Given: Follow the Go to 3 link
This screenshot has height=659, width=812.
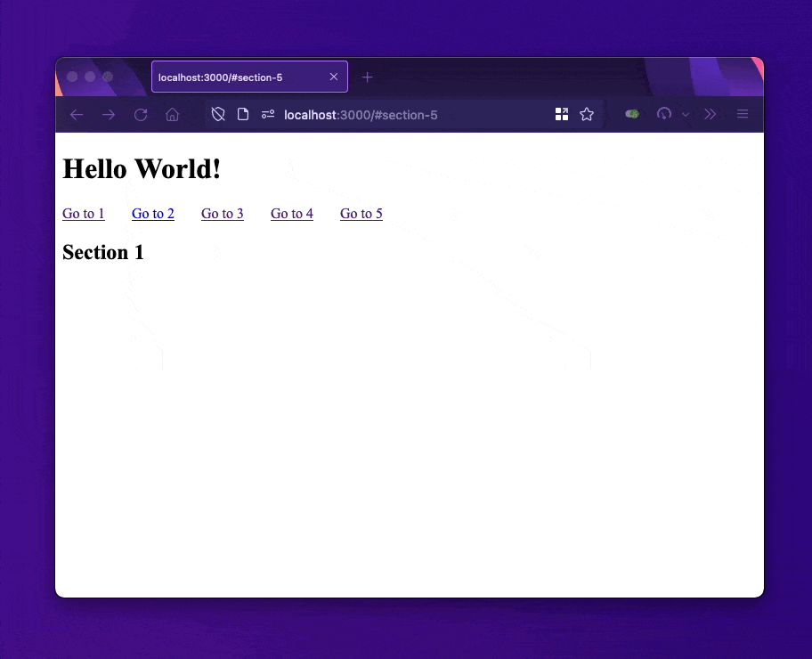Looking at the screenshot, I should [223, 214].
